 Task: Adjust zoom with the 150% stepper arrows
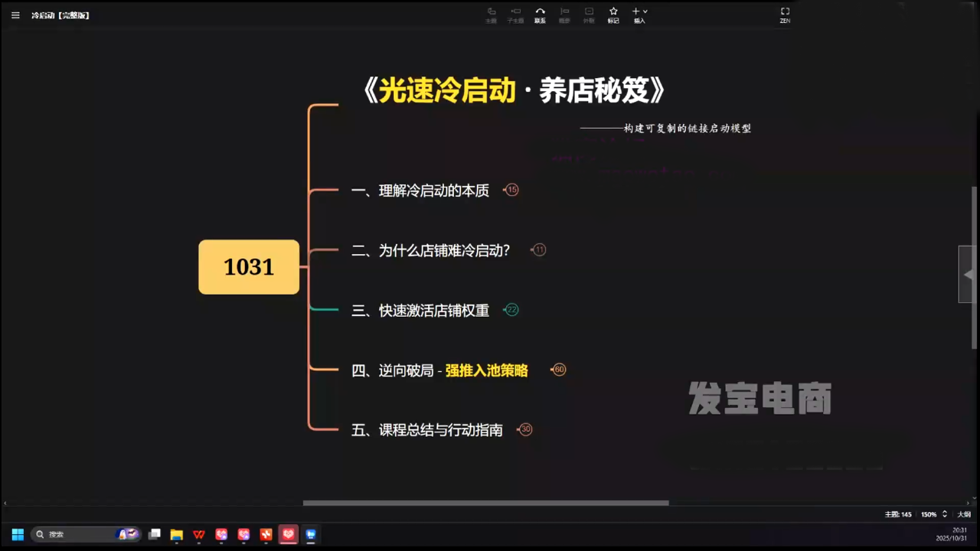click(944, 514)
